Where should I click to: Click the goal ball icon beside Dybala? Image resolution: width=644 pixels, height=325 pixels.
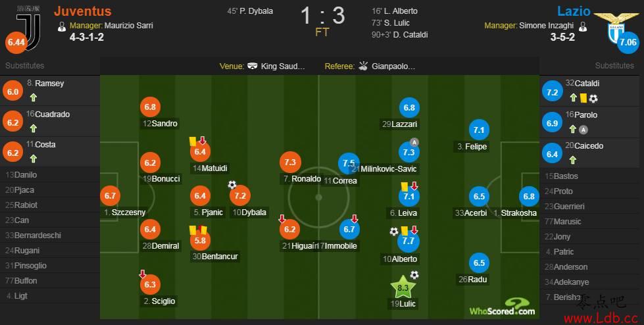coord(232,184)
